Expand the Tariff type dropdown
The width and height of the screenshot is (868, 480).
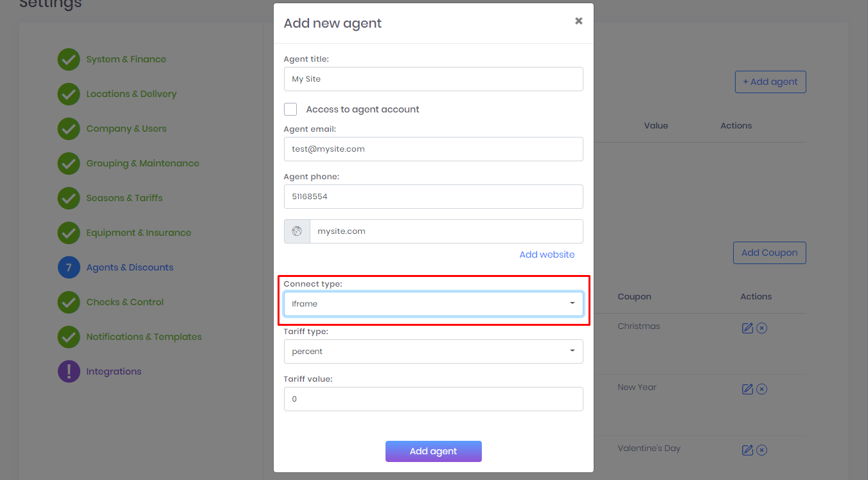click(434, 351)
